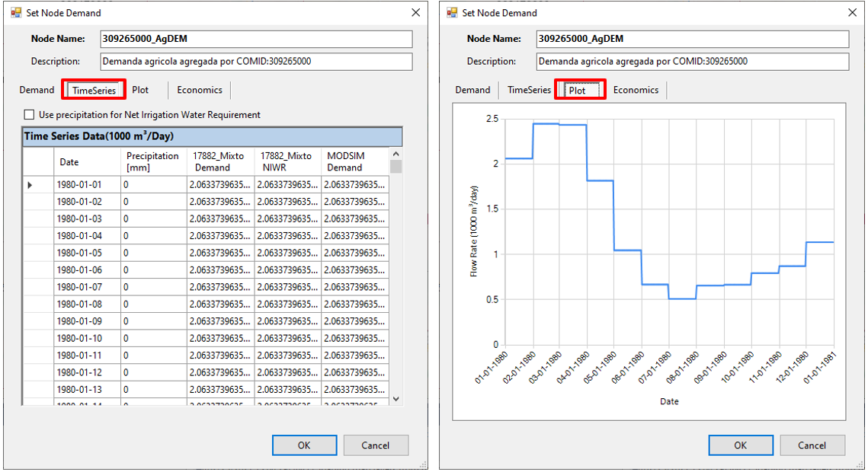Open the Demand tab above the data table
This screenshot has width=868, height=472.
point(37,90)
